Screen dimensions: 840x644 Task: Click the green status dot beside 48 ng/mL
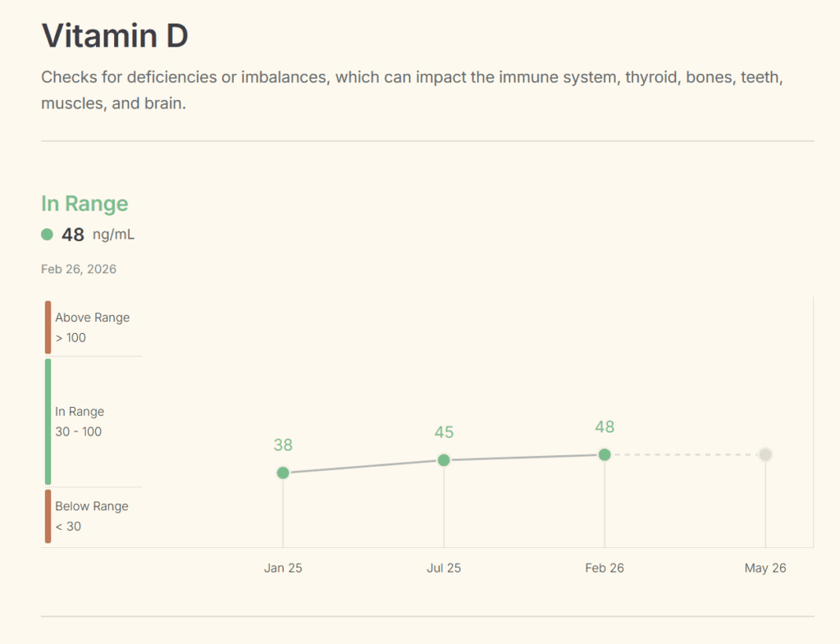(x=48, y=235)
